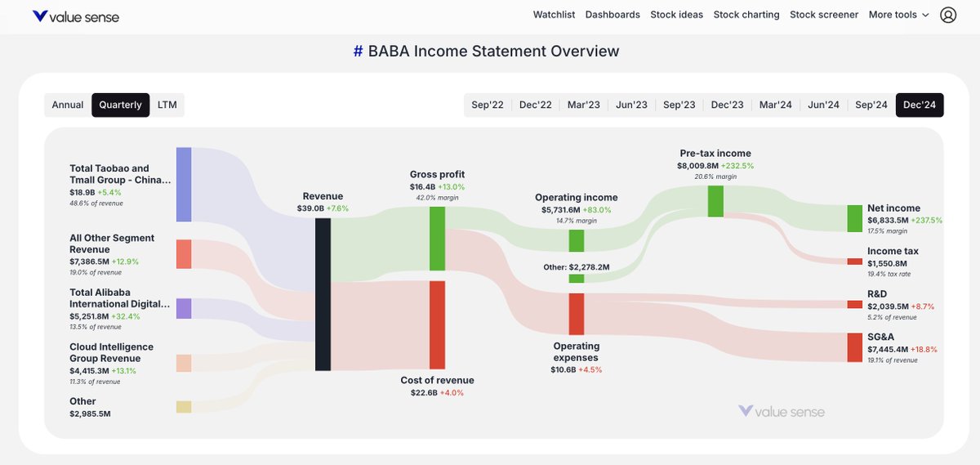Select the Dec'23 quarter
This screenshot has width=980, height=465.
[x=728, y=105]
